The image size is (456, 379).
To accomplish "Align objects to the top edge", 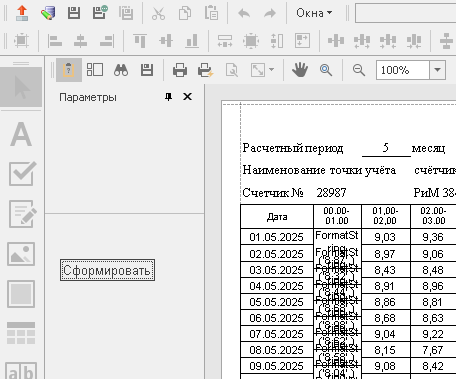I will pos(140,41).
